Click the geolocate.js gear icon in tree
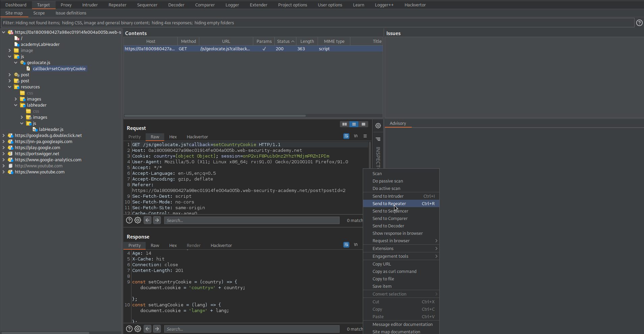This screenshot has height=334, width=644. 23,62
